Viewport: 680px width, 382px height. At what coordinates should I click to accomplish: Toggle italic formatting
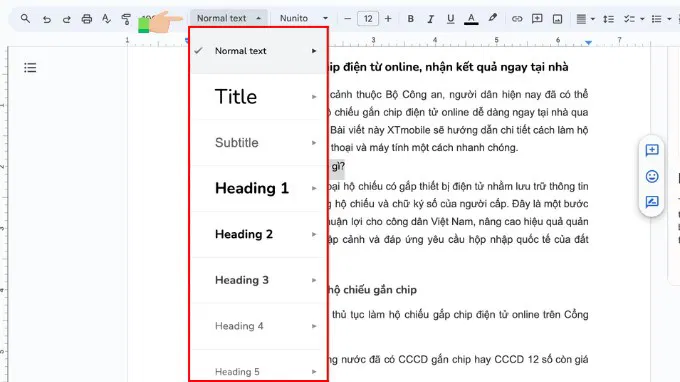430,19
